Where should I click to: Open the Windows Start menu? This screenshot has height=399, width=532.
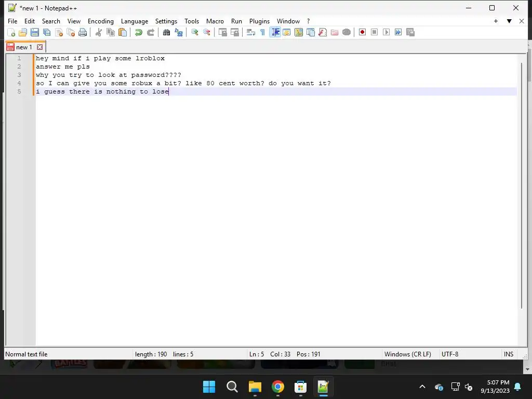click(x=209, y=387)
